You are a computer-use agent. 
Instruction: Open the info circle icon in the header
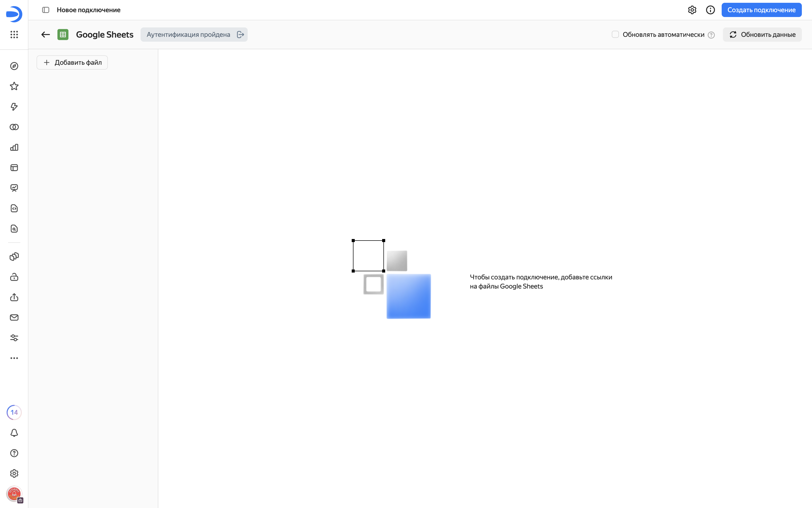point(710,10)
